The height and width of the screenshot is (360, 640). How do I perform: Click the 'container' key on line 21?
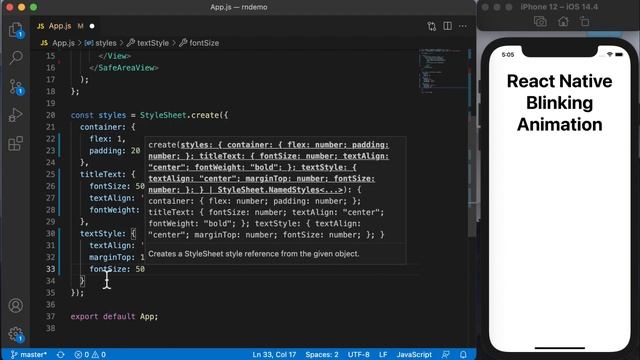[101, 127]
